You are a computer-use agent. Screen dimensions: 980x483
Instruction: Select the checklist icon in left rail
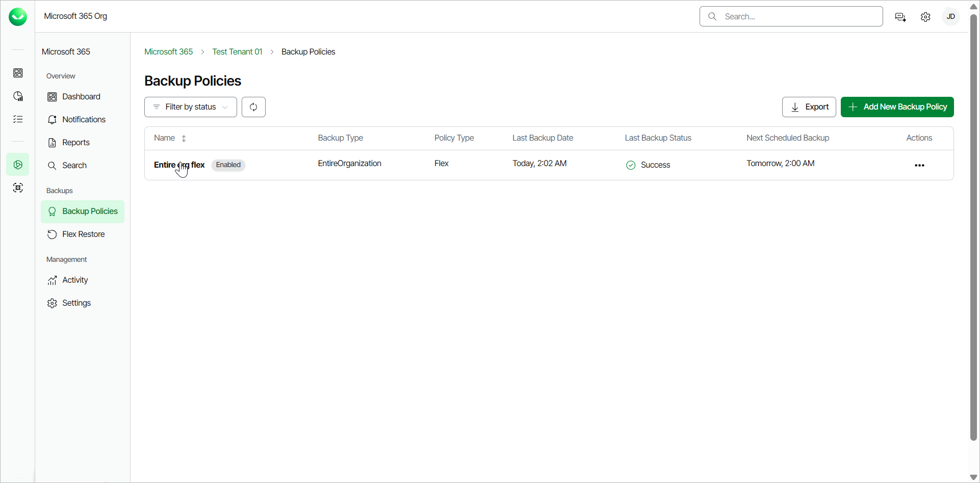[18, 119]
